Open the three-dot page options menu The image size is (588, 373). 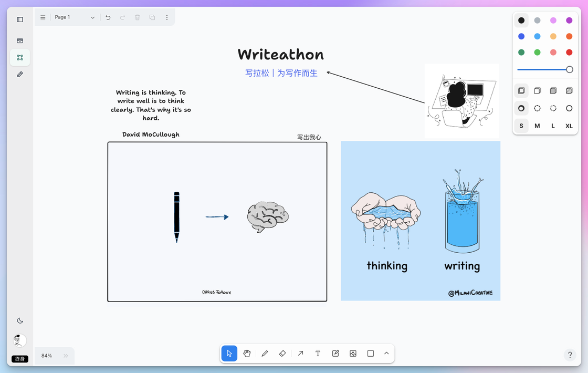click(167, 17)
